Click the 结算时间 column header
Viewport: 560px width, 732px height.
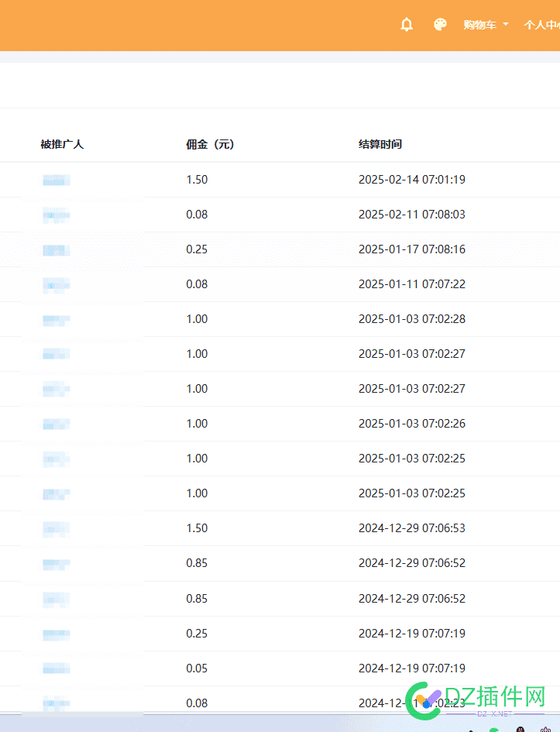tap(380, 144)
